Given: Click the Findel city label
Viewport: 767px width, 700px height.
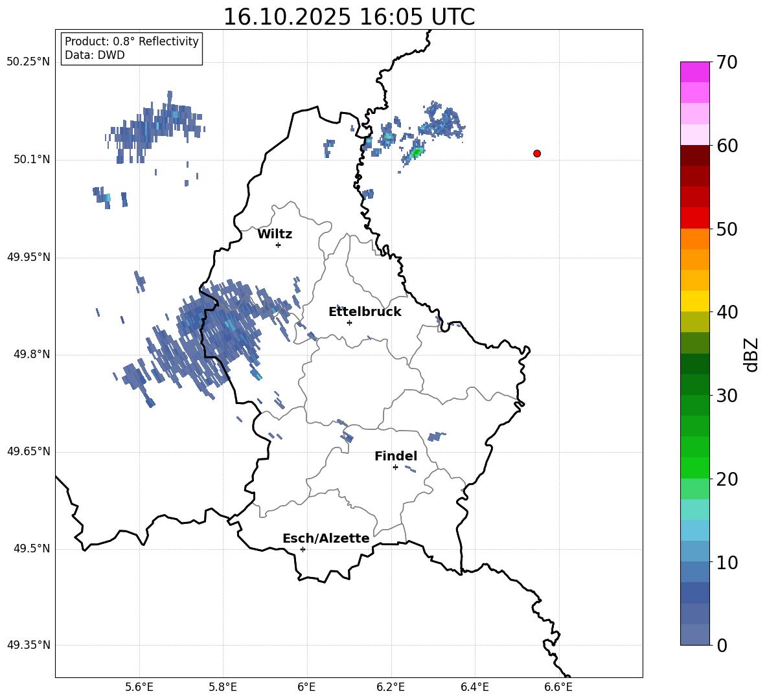Looking at the screenshot, I should tap(396, 456).
